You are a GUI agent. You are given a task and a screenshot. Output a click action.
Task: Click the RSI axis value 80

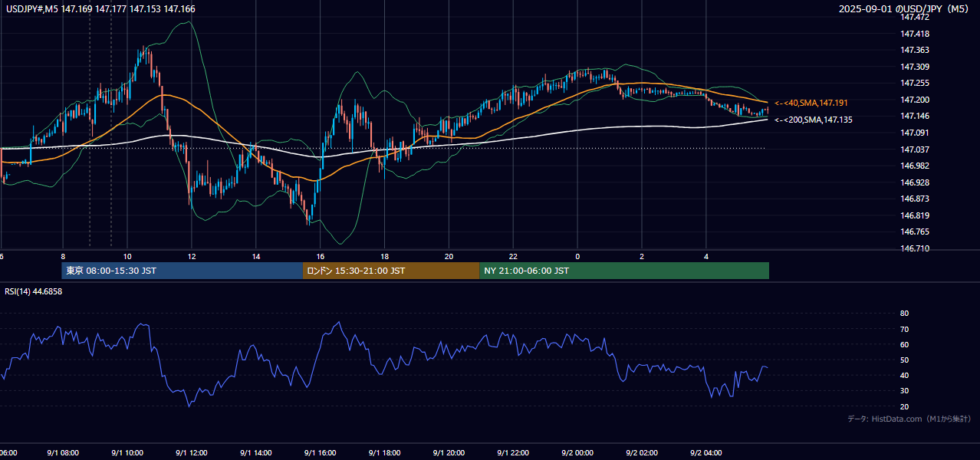904,314
